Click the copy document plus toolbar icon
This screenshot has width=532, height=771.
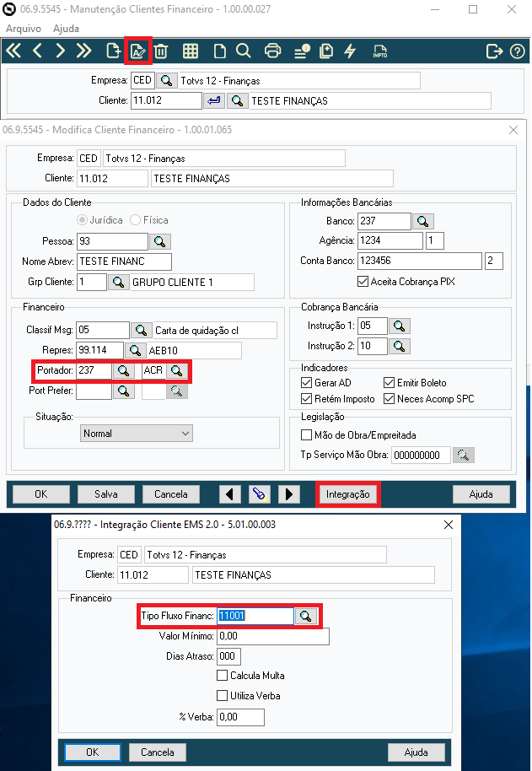[326, 51]
